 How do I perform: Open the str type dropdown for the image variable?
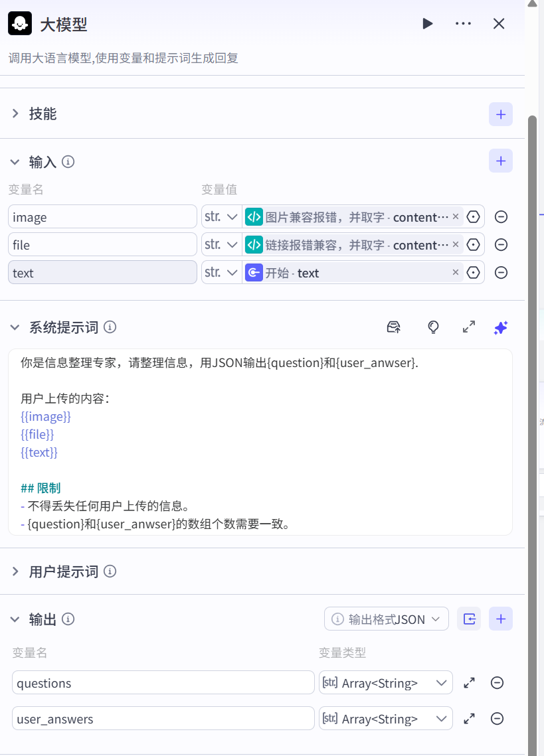point(221,217)
